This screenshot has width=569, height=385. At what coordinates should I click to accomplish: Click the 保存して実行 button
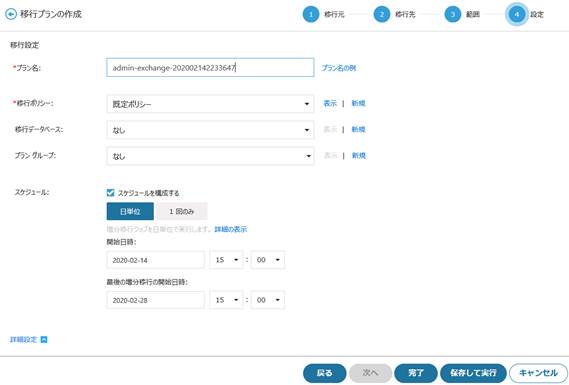tap(473, 373)
